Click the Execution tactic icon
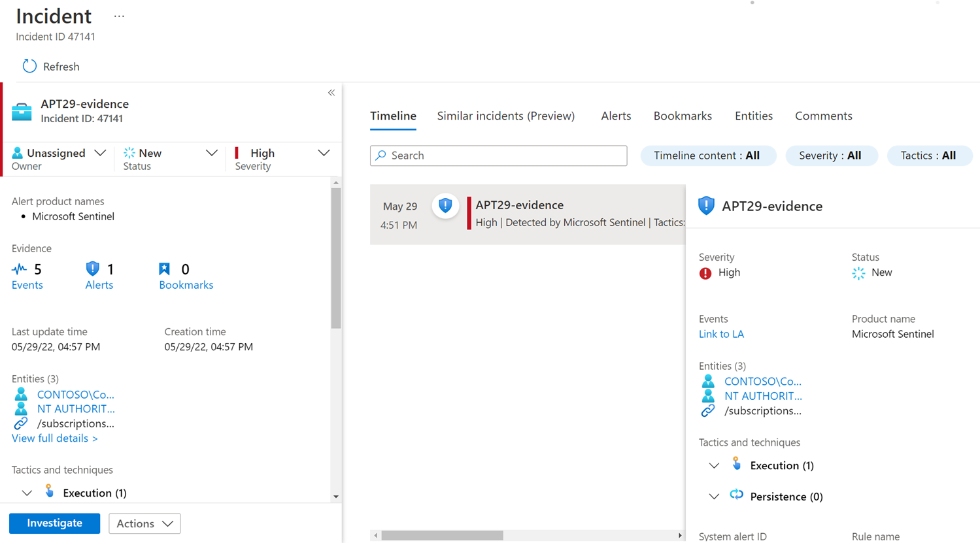Viewport: 980px width, 543px height. (x=737, y=464)
